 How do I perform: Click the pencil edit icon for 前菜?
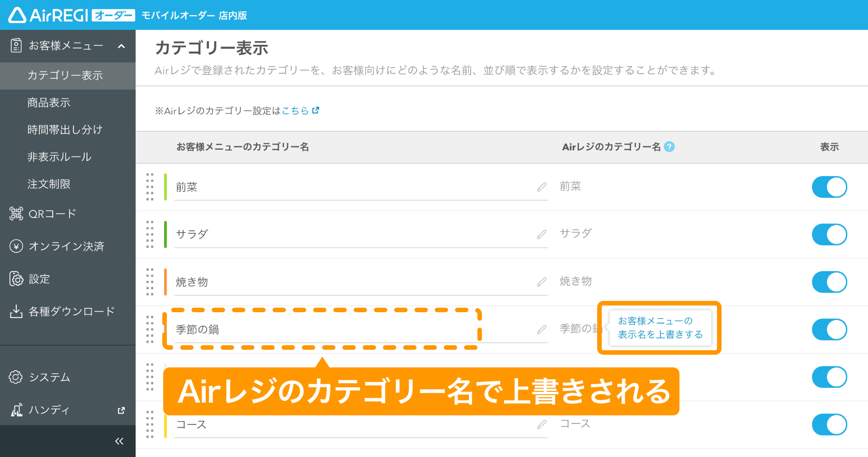[542, 187]
